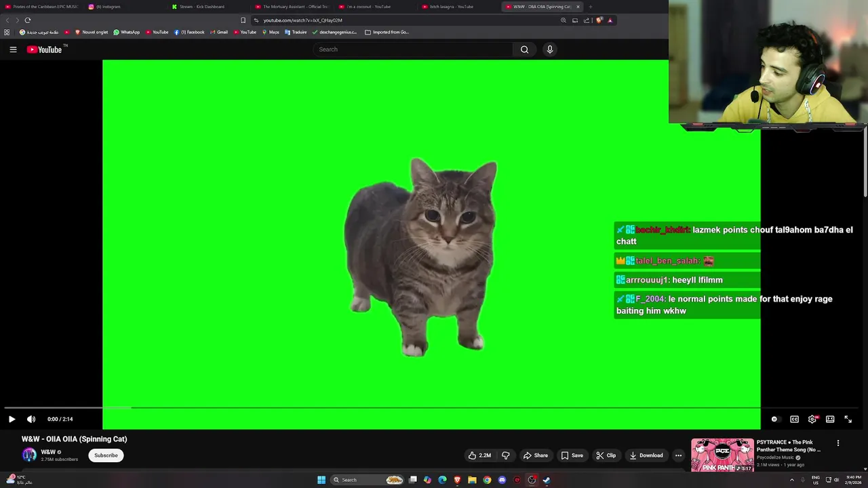Click the address bar URL
This screenshot has height=488, width=868.
pyautogui.click(x=303, y=20)
